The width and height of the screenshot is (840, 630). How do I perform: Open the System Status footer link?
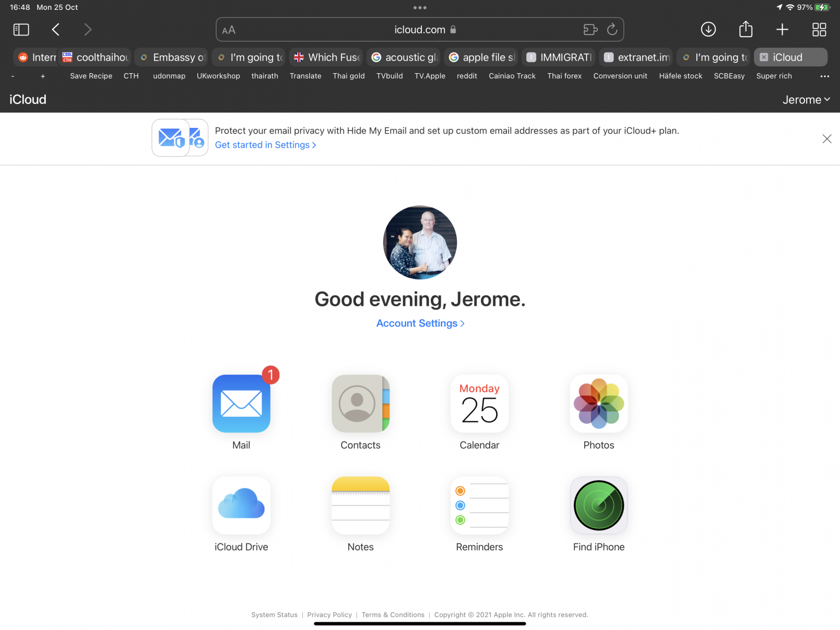pyautogui.click(x=274, y=615)
